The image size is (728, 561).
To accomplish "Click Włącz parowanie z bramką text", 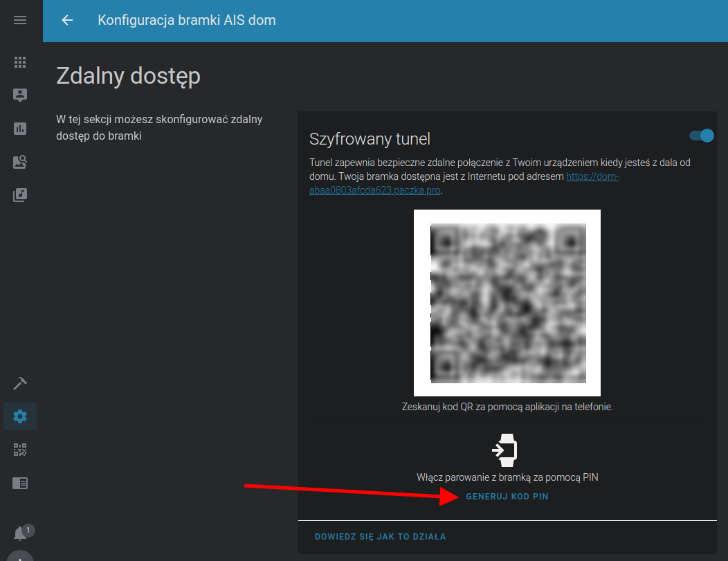I will coord(507,477).
